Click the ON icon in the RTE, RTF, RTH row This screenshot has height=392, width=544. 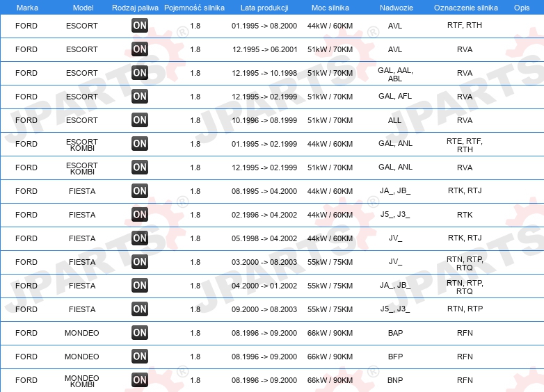coord(140,143)
